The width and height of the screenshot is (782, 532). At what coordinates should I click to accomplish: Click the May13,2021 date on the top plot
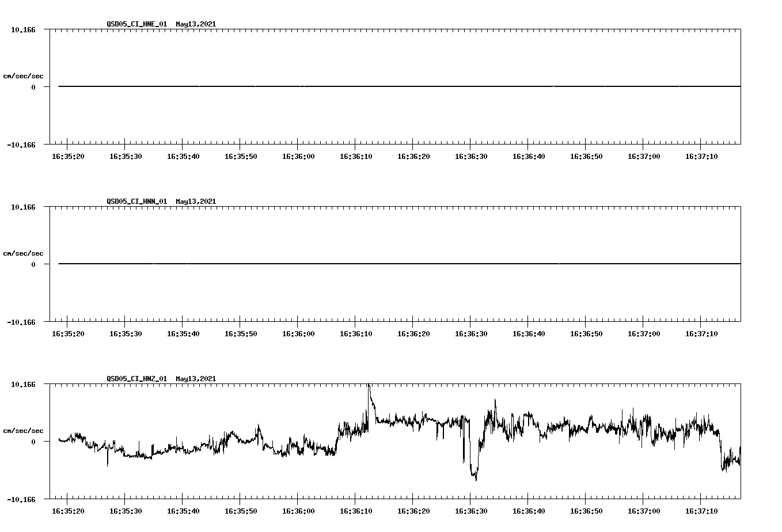(x=196, y=24)
